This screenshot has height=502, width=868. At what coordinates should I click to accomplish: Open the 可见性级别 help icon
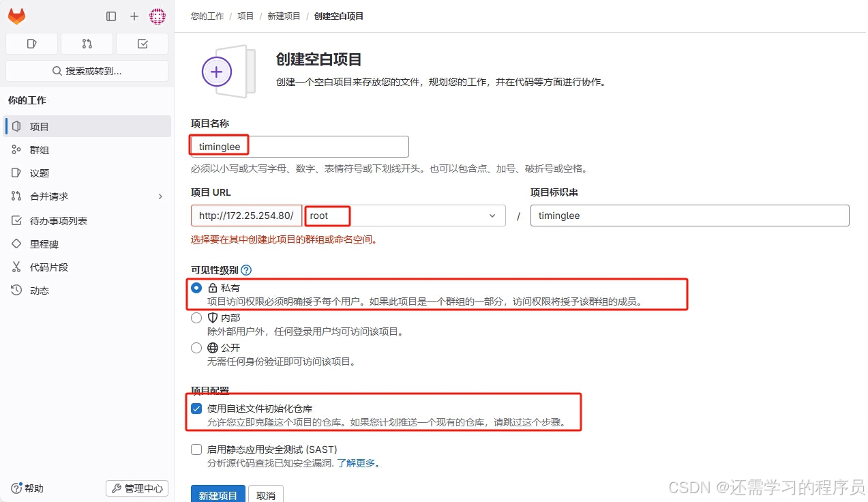pyautogui.click(x=246, y=270)
